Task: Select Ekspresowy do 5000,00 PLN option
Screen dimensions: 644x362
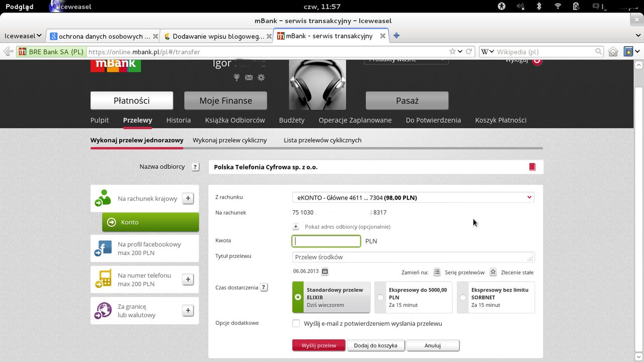Action: pyautogui.click(x=413, y=297)
